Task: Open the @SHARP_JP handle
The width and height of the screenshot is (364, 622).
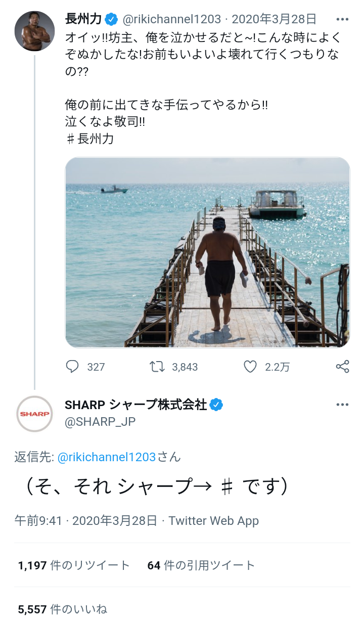Action: [x=101, y=421]
